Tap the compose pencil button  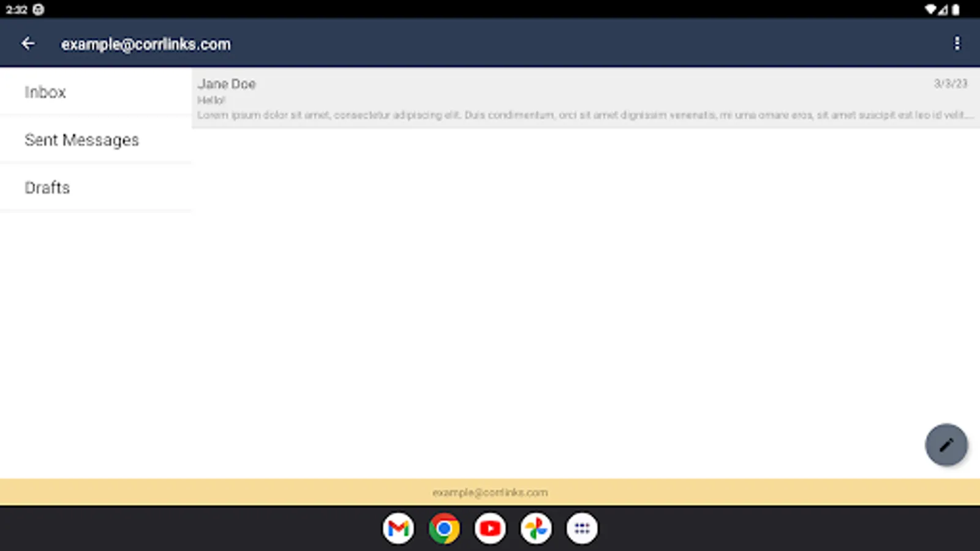pyautogui.click(x=946, y=445)
